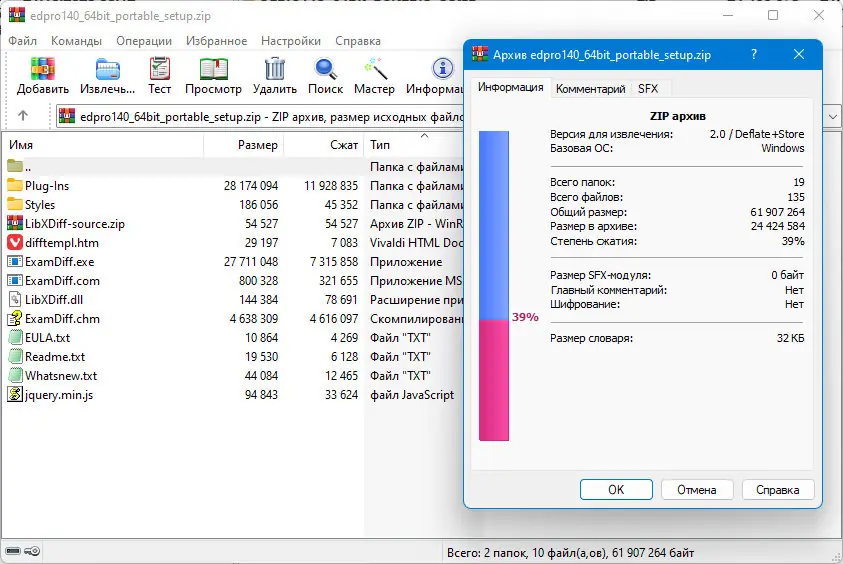The width and height of the screenshot is (843, 564).
Task: Click the dialog help question mark
Action: tap(754, 54)
